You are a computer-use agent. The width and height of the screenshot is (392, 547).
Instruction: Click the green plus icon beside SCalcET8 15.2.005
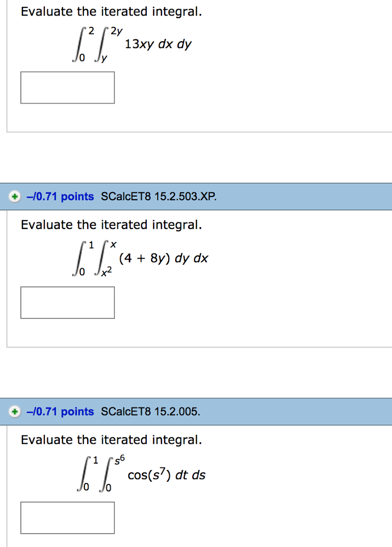coord(15,412)
